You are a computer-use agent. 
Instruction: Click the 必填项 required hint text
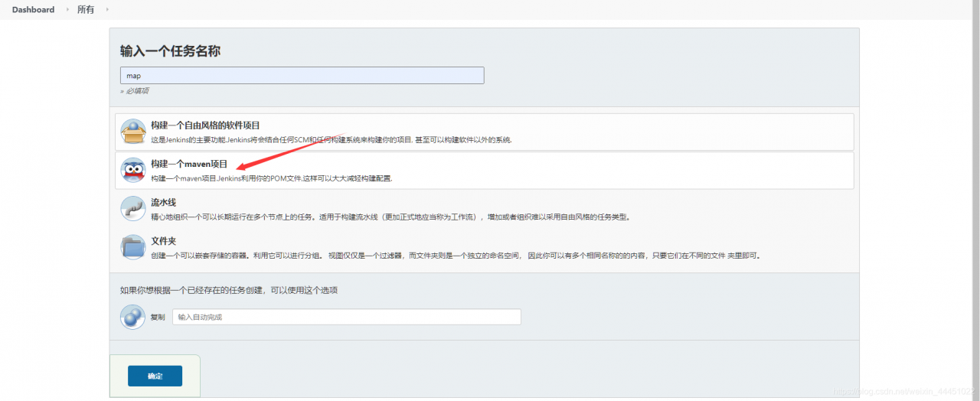pos(135,91)
